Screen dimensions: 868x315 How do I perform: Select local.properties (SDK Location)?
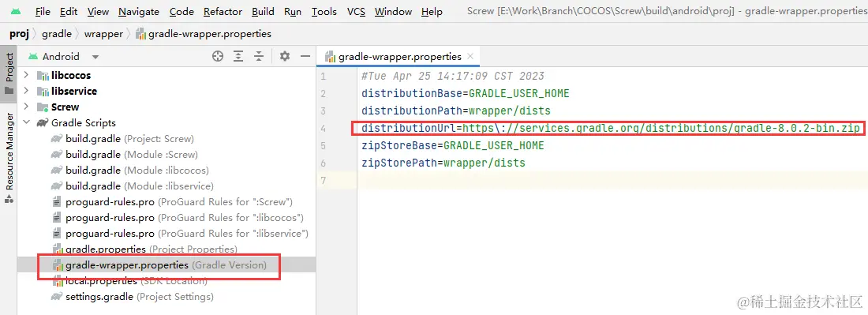(137, 281)
